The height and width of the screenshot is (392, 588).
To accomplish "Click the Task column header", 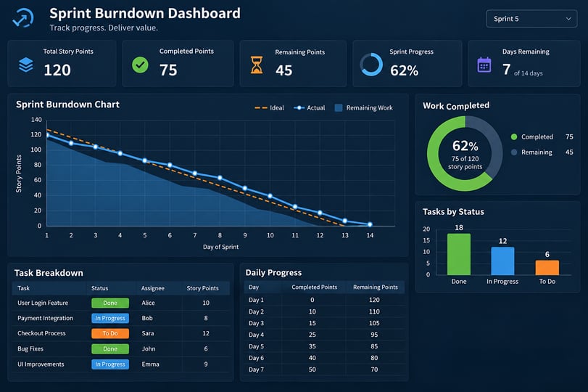I will click(23, 288).
